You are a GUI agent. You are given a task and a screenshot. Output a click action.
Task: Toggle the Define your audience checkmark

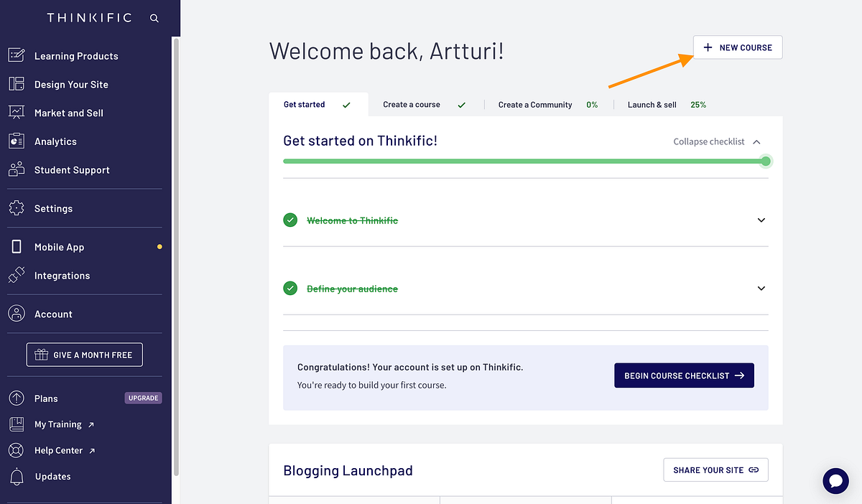[290, 289]
